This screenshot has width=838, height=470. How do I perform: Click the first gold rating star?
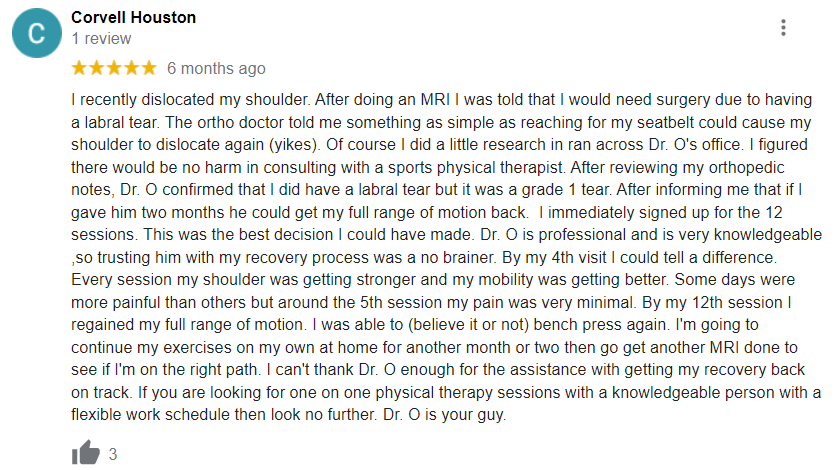[79, 68]
